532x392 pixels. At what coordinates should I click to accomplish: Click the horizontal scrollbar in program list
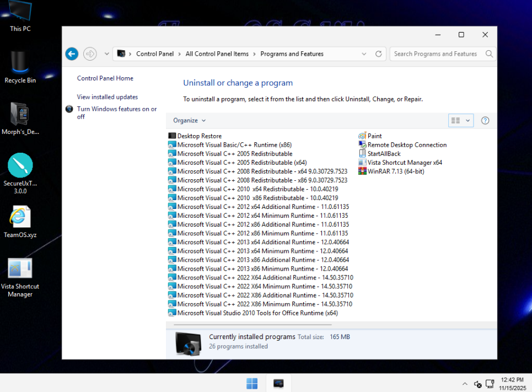pos(252,325)
